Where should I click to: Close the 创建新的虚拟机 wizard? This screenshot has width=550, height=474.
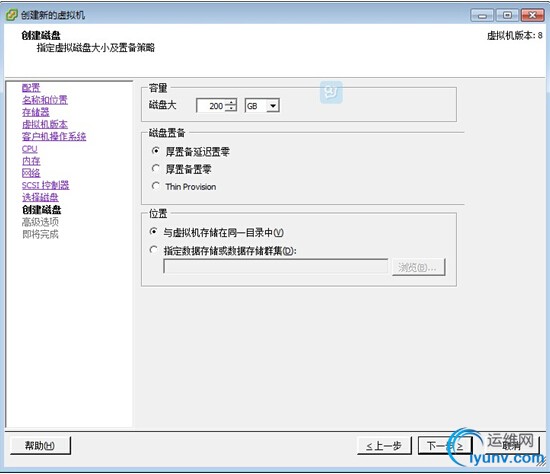532,15
